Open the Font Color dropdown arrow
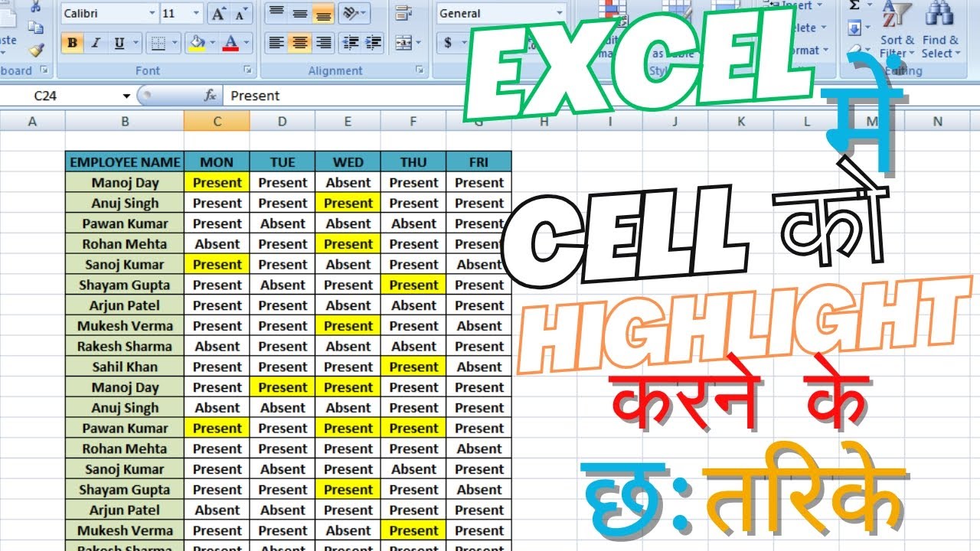980x551 pixels. 246,43
